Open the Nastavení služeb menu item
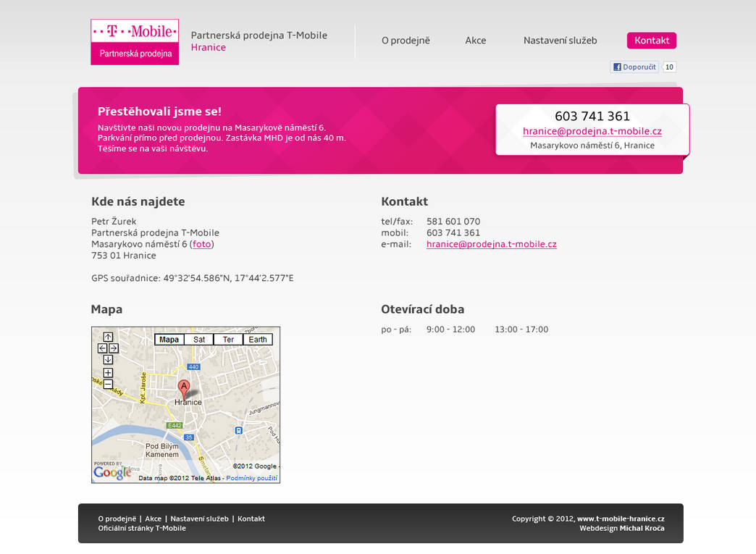The image size is (756, 554). point(560,41)
